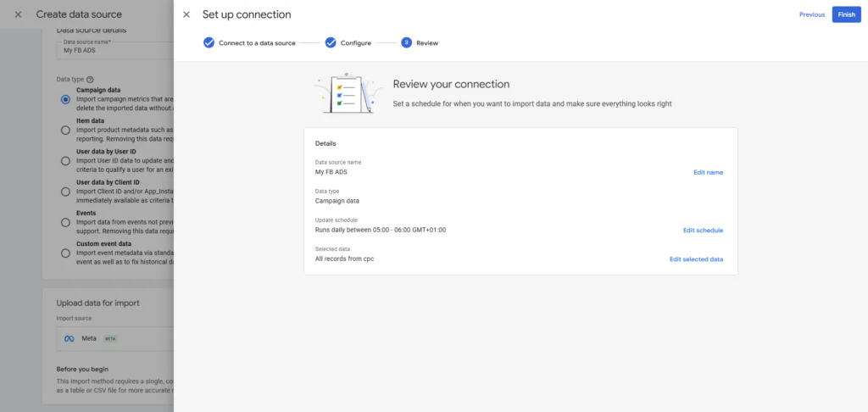The image size is (868, 412).
Task: Select the Events radio button
Action: 65,222
